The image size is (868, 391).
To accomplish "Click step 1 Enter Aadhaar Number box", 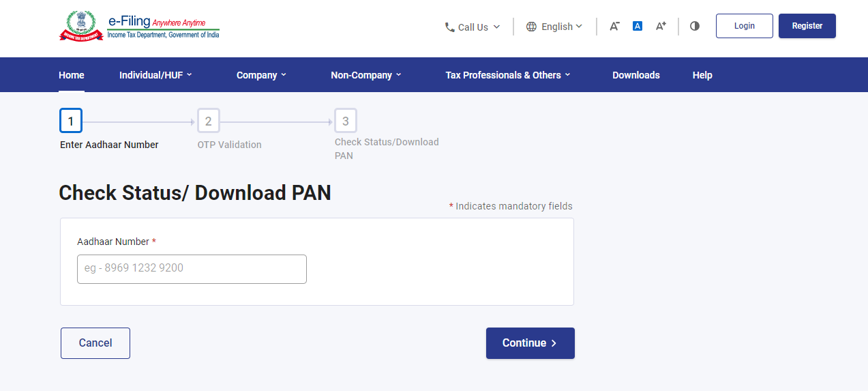I will pos(71,121).
